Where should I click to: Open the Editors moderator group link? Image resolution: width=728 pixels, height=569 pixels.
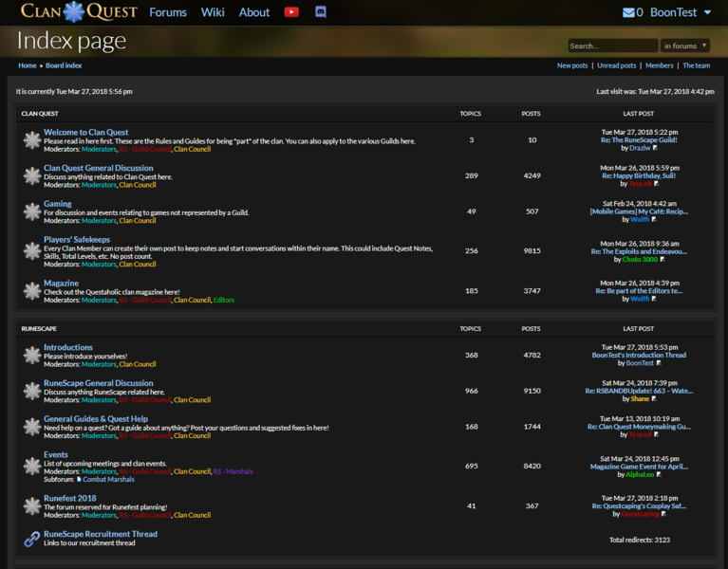coord(224,300)
